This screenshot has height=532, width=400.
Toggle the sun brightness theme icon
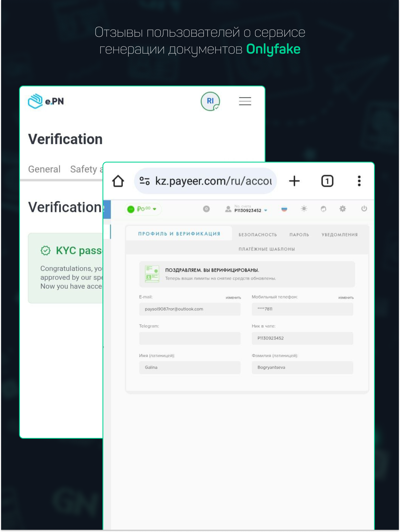point(304,209)
